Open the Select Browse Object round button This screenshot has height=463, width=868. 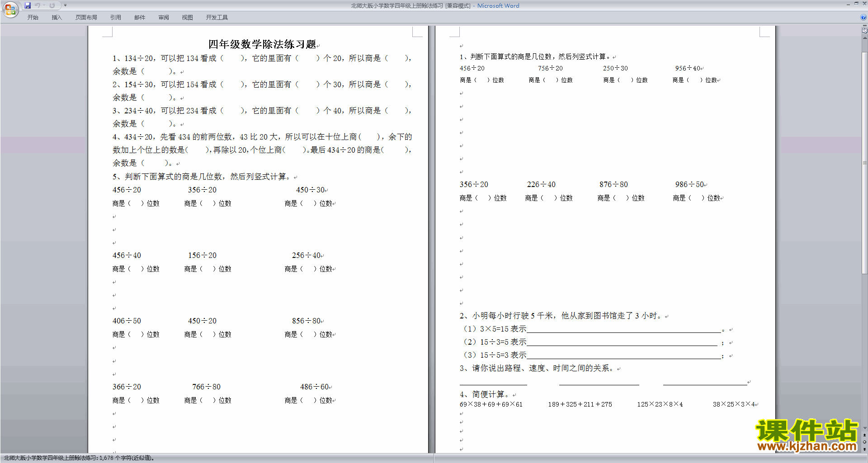click(x=864, y=442)
